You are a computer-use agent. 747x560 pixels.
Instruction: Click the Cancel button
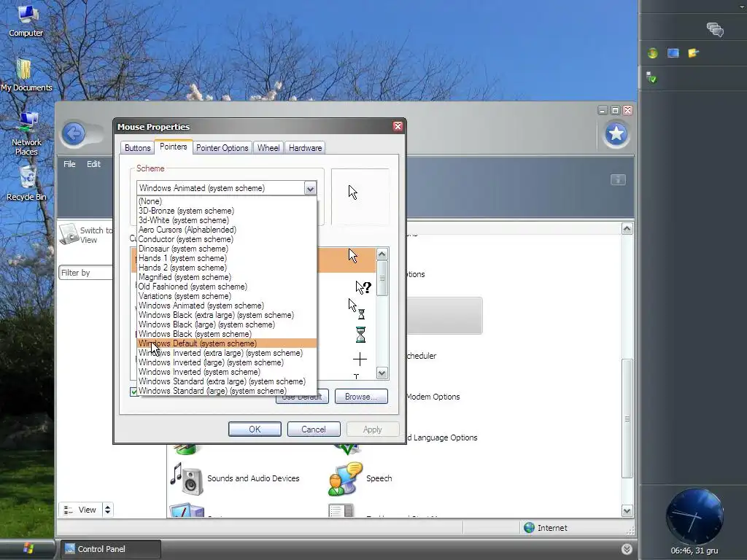point(314,429)
